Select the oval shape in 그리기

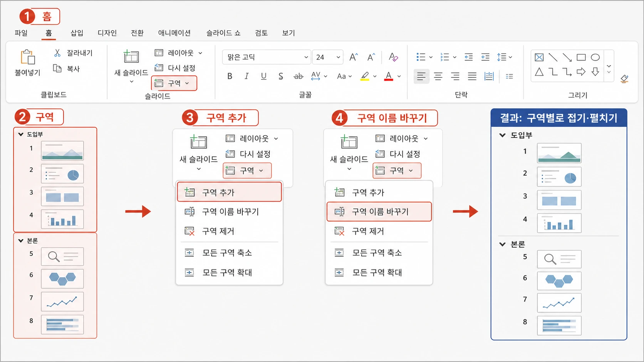click(x=595, y=57)
